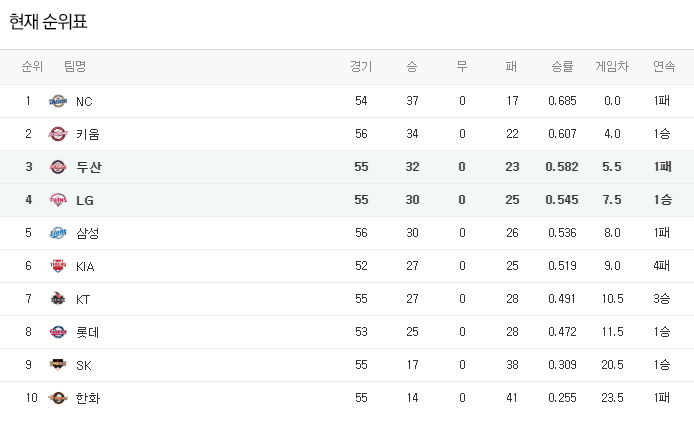Open the 키움 team name link

tap(88, 134)
